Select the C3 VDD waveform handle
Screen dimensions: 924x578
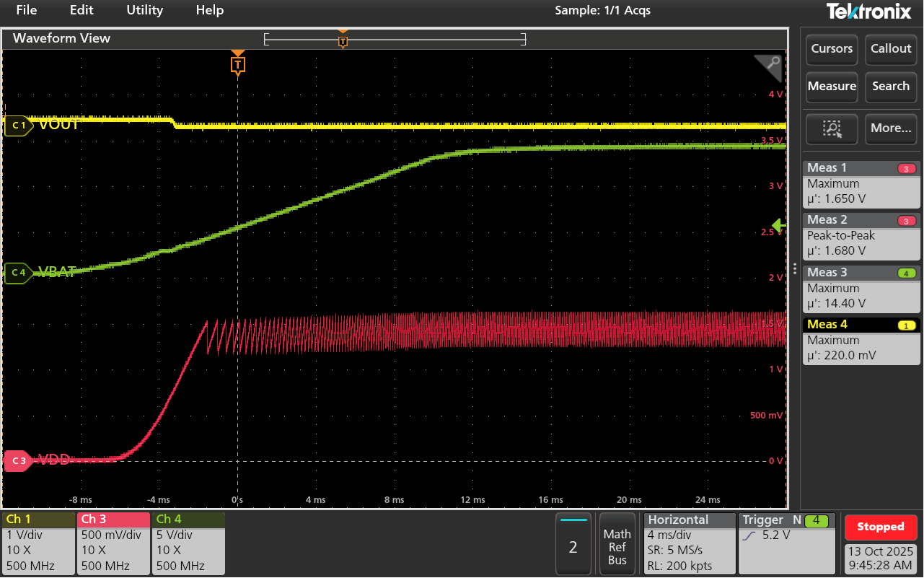[19, 460]
